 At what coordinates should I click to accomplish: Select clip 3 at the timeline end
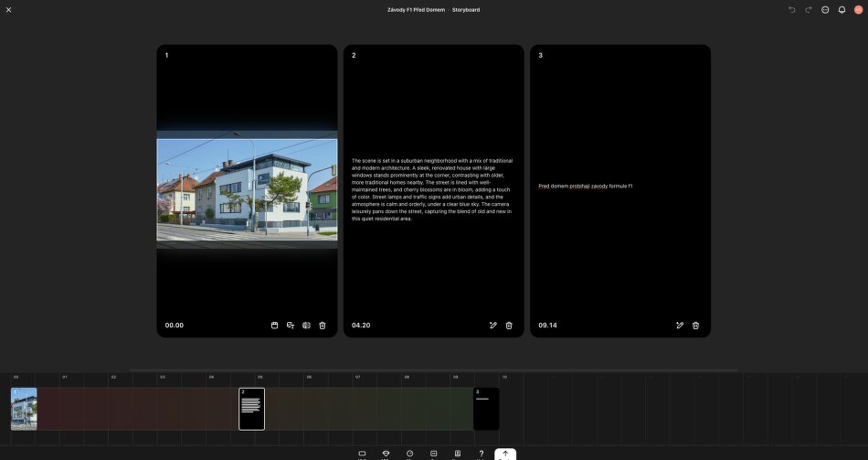(486, 409)
